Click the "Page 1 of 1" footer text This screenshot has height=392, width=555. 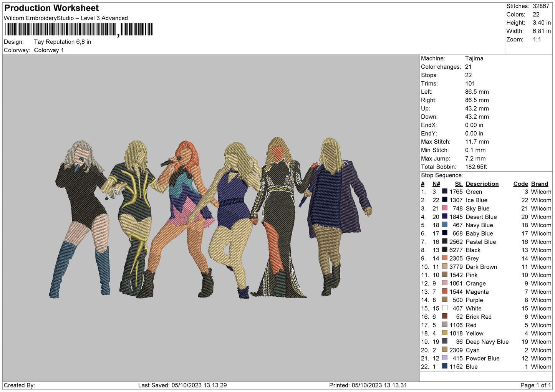[x=535, y=385]
